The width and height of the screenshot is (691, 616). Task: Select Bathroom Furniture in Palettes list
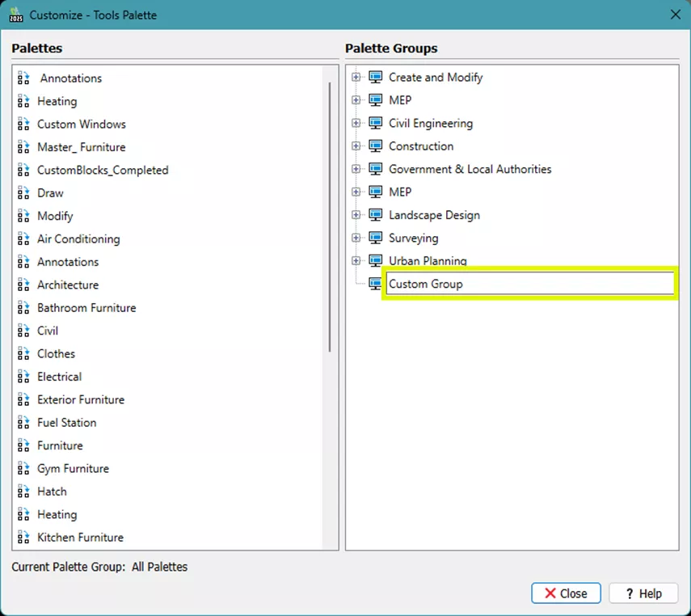pos(86,308)
